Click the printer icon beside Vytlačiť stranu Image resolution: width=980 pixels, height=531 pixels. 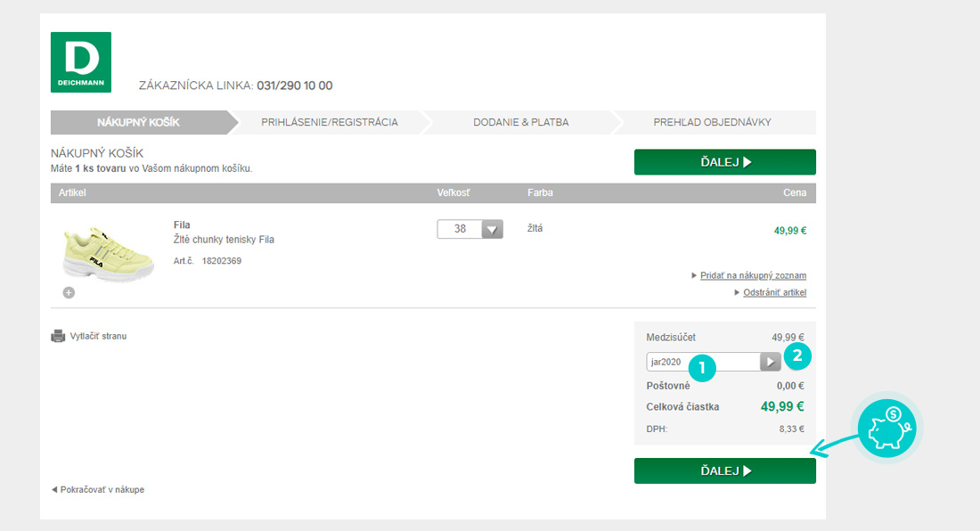click(58, 336)
